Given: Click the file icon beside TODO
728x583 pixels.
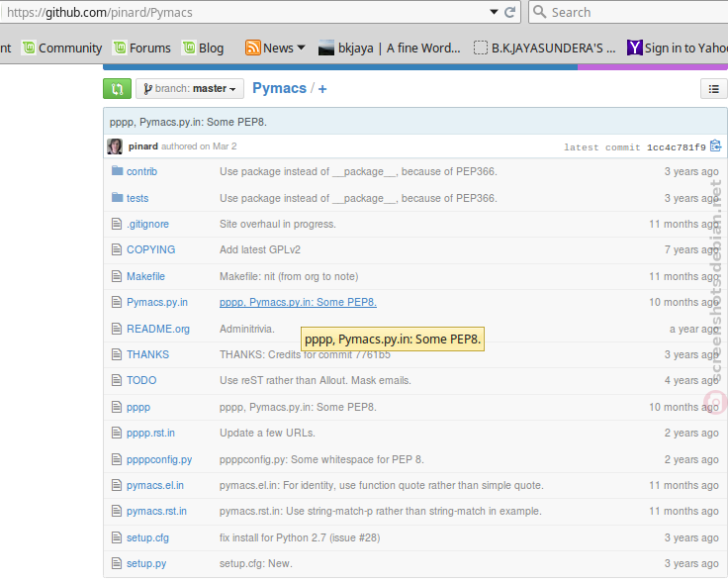Looking at the screenshot, I should coord(117,380).
